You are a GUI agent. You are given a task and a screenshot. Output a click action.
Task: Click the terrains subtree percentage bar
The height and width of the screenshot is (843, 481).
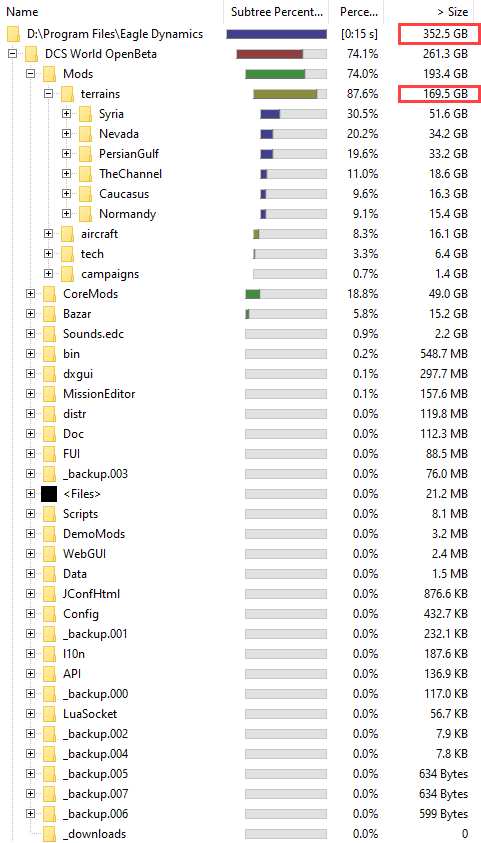[290, 94]
